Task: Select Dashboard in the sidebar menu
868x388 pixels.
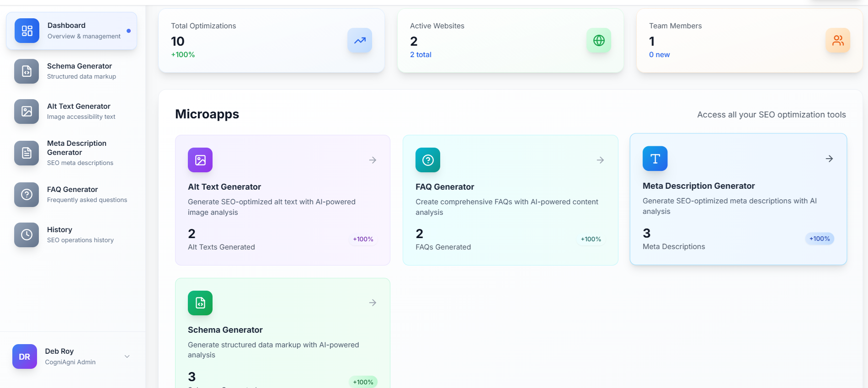Action: 71,31
